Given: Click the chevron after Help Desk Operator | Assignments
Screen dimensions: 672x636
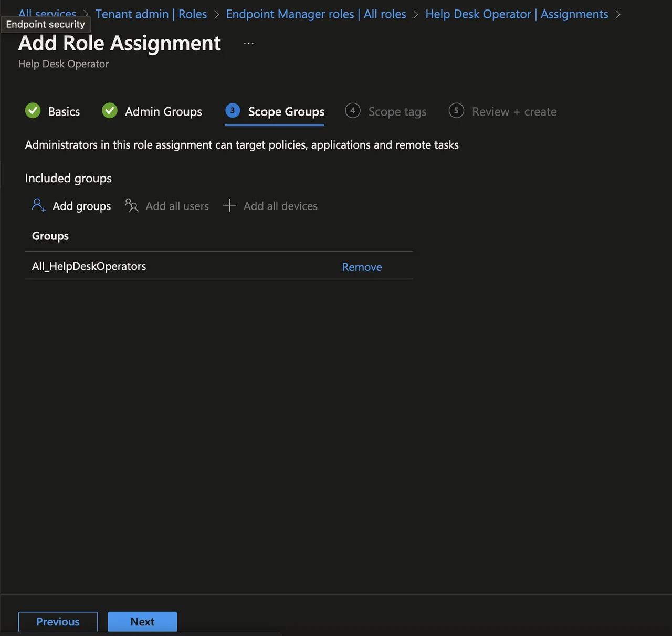Looking at the screenshot, I should click(x=618, y=15).
